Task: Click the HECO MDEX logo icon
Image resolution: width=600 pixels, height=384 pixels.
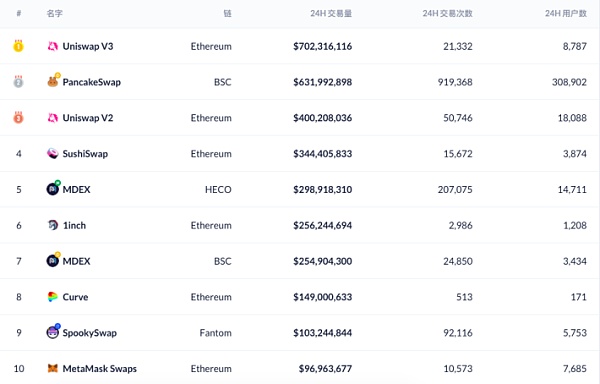Action: coord(53,188)
